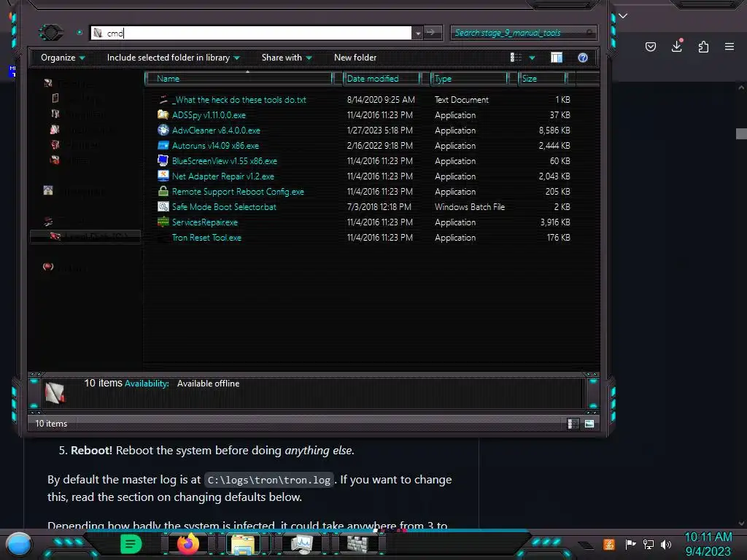Screen dimensions: 747x560
Task: Click Firefox scrollbar down arrow
Action: click(x=741, y=524)
